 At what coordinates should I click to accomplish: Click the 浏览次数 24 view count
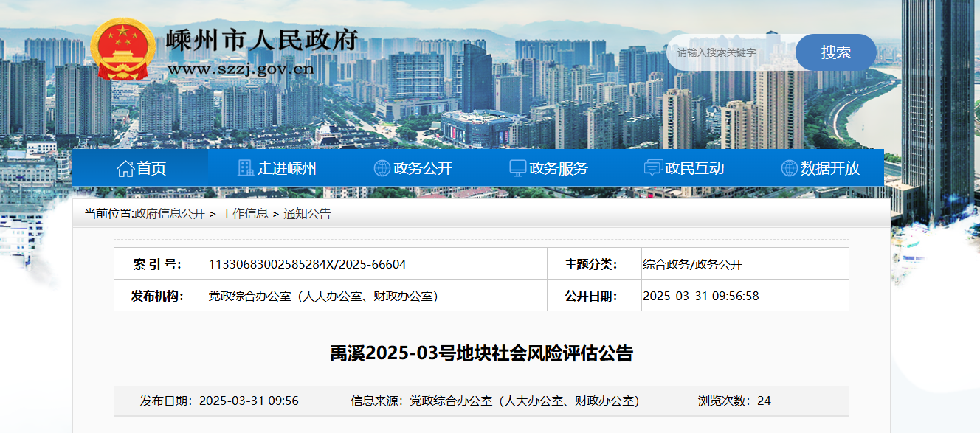pos(734,401)
